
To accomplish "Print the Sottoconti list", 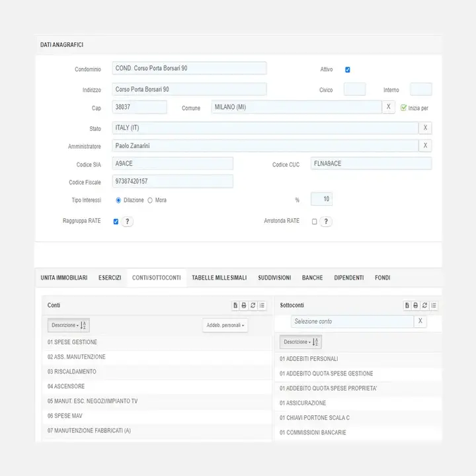I will 416,305.
